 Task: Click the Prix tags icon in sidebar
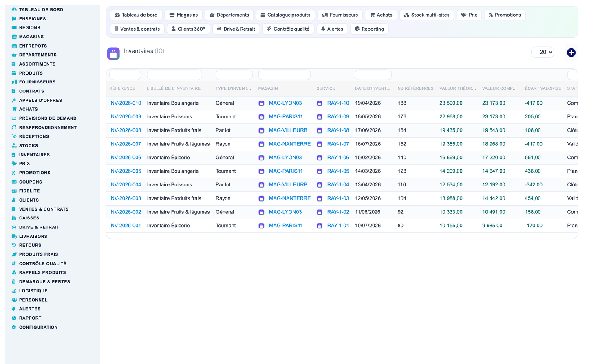[14, 164]
